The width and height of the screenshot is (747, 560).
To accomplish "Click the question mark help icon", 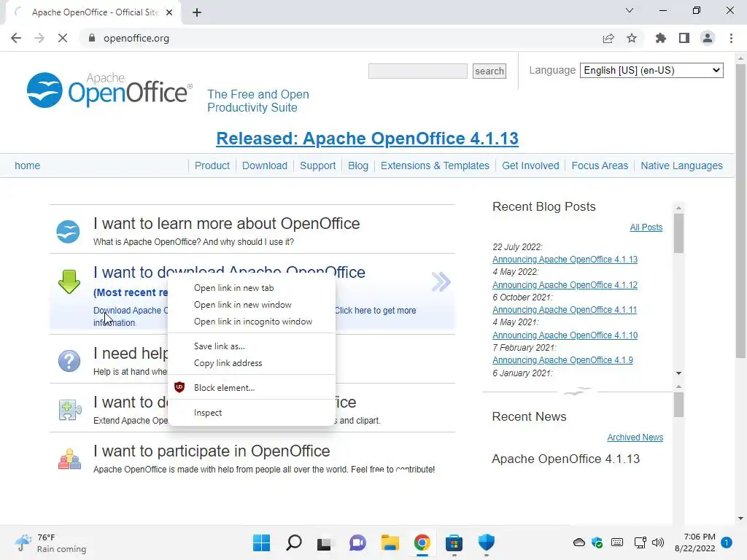I will (69, 361).
